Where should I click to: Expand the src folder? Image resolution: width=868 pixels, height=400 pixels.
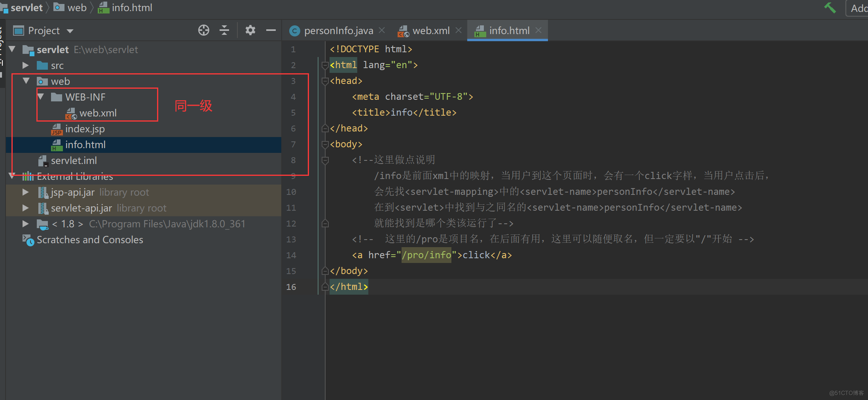click(x=26, y=65)
